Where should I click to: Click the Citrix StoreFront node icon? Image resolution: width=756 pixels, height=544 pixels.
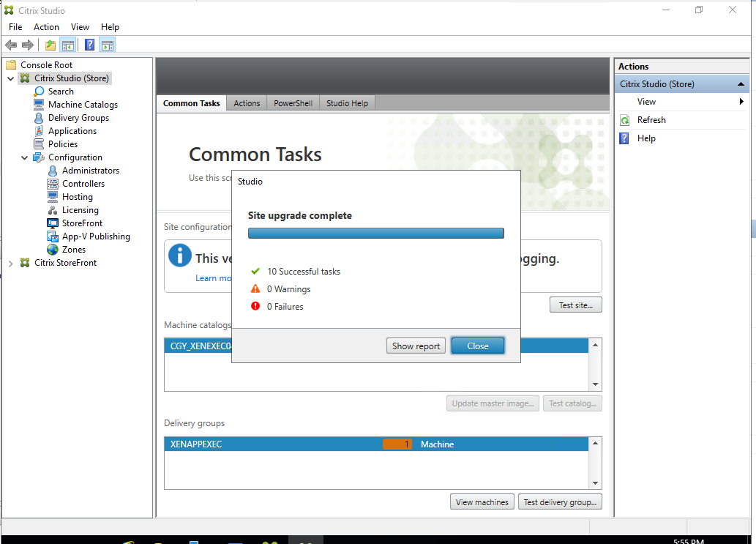click(x=25, y=262)
